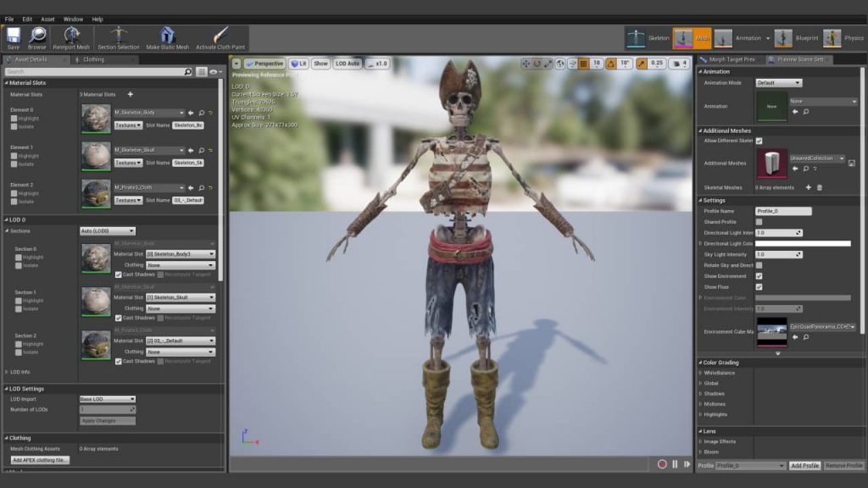Screen dimensions: 868x488
Task: Toggle Cast Shadows for Section 2
Action: point(118,361)
